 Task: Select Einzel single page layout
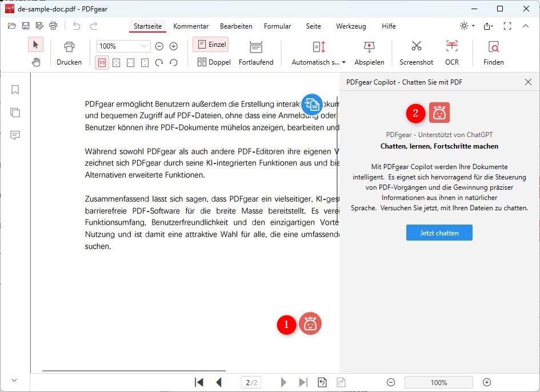click(211, 45)
